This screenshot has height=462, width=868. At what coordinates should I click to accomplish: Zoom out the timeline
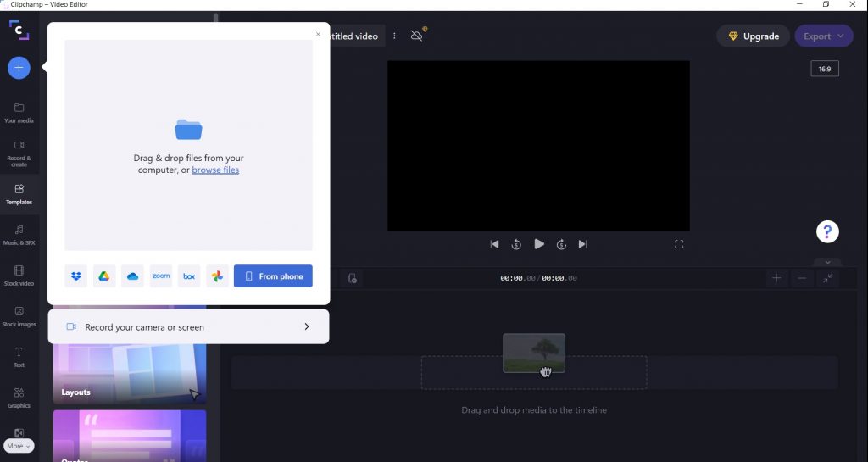802,278
